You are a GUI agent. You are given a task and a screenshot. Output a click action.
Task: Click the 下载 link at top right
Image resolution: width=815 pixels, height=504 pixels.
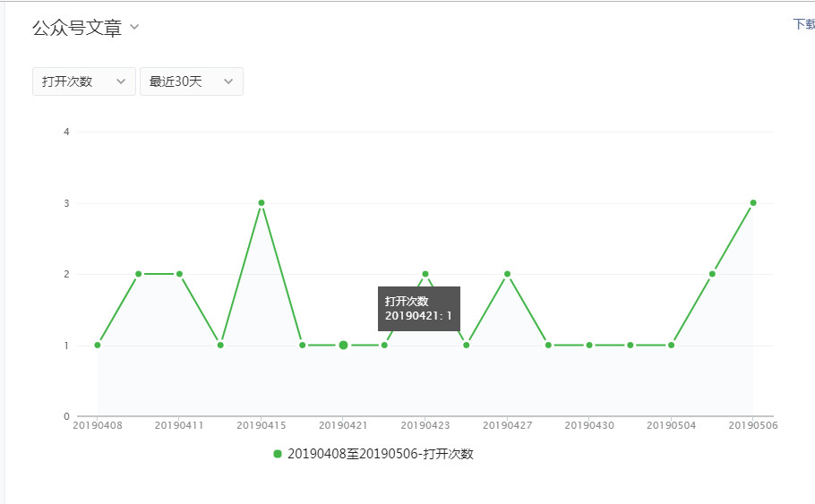tap(803, 24)
